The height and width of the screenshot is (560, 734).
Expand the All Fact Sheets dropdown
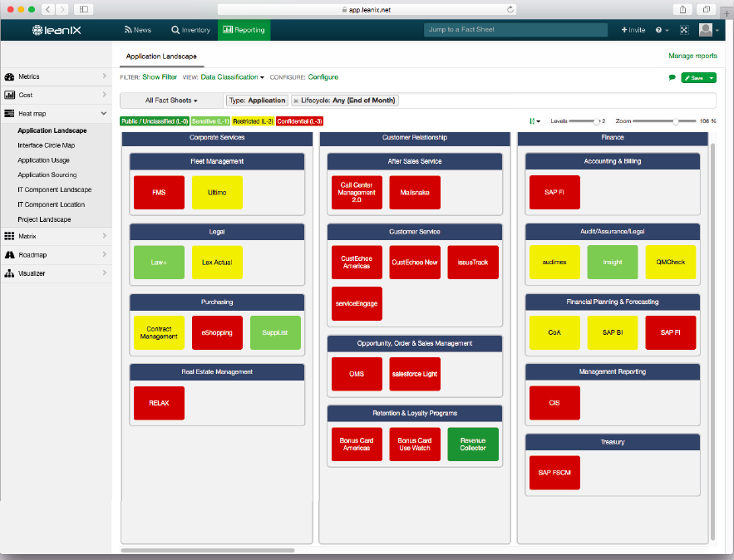point(168,100)
